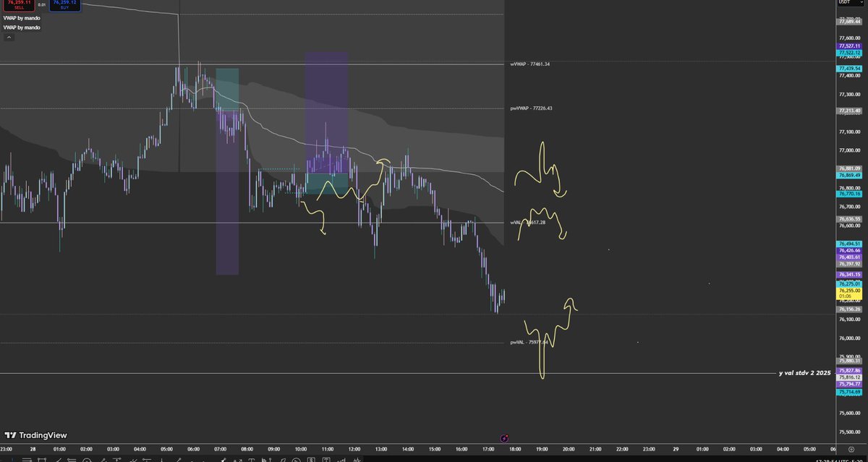
Task: Open time axis settings gear icon
Action: [851, 450]
